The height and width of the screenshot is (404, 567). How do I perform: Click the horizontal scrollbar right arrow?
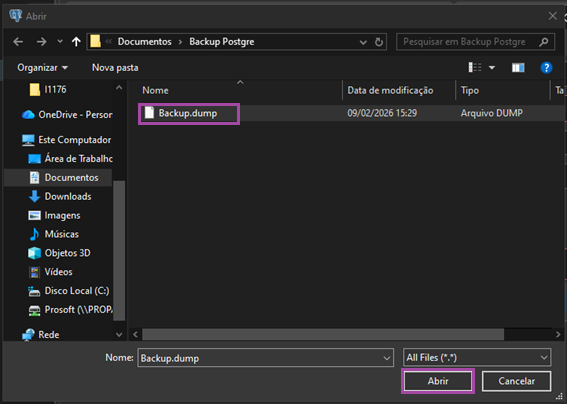click(558, 335)
